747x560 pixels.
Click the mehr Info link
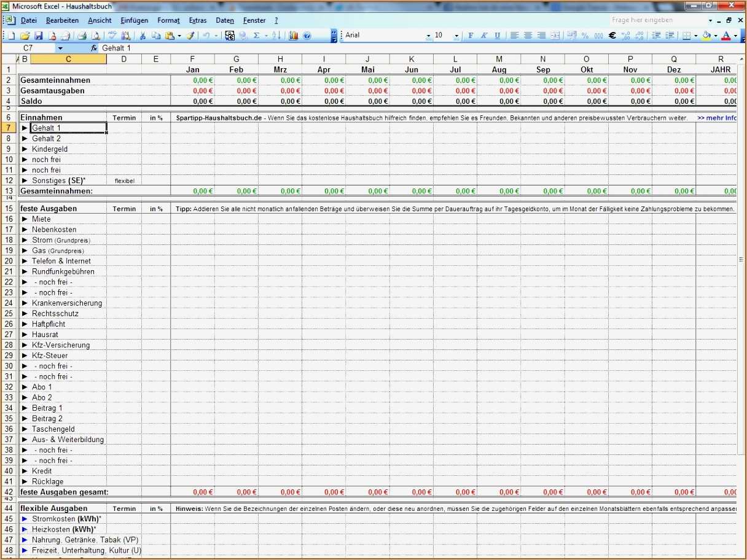pyautogui.click(x=718, y=117)
